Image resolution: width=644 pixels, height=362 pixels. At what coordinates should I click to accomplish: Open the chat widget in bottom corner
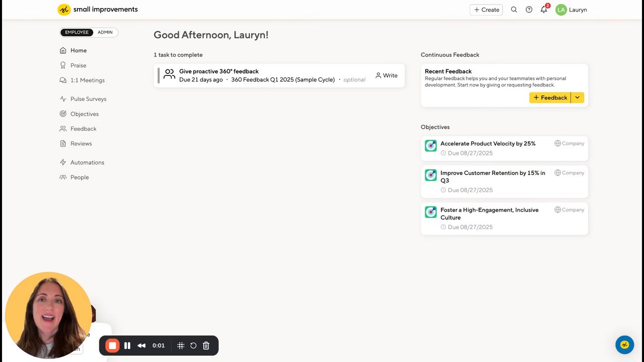[x=624, y=345]
